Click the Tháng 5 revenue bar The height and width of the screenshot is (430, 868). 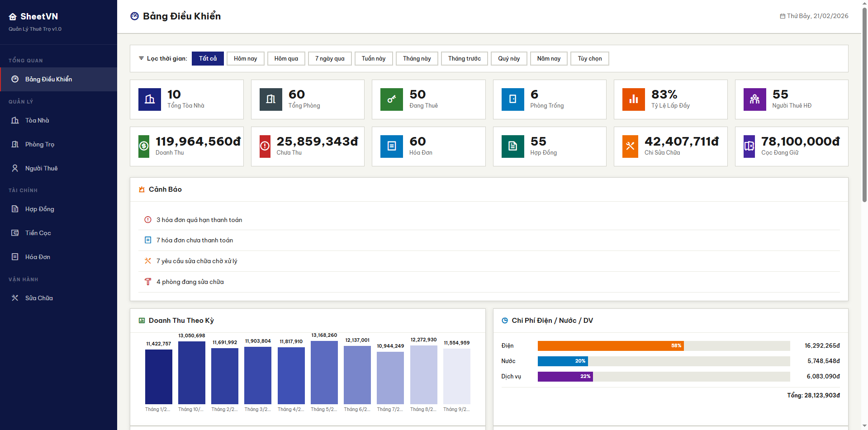(x=324, y=372)
